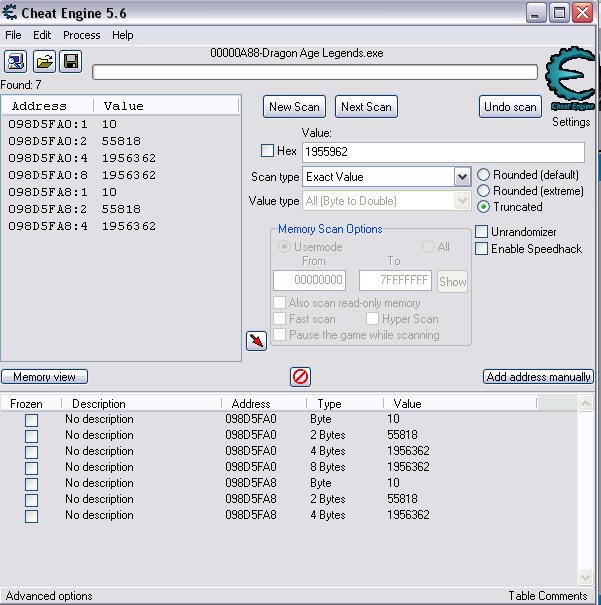601x605 pixels.
Task: Click the Value column header in results
Action: (166, 106)
